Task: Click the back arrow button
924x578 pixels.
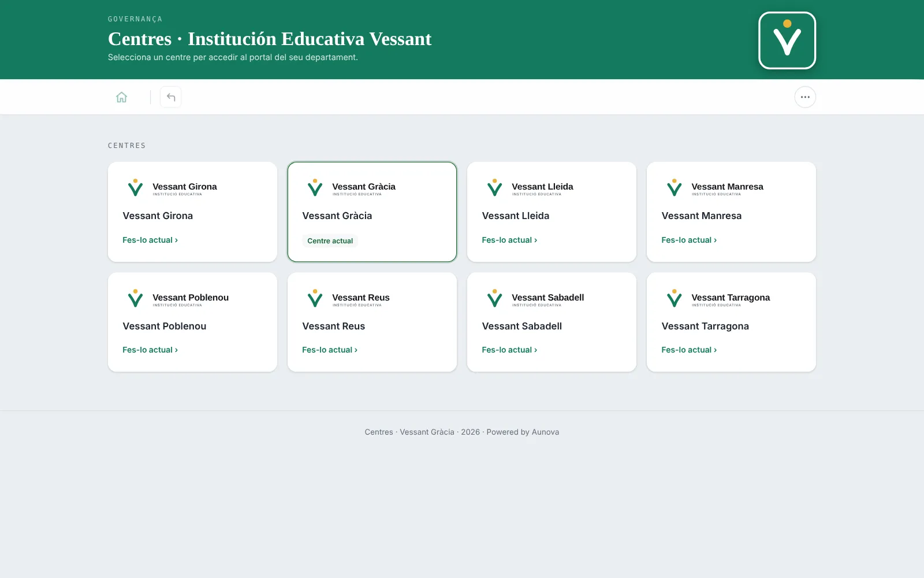Action: point(171,97)
